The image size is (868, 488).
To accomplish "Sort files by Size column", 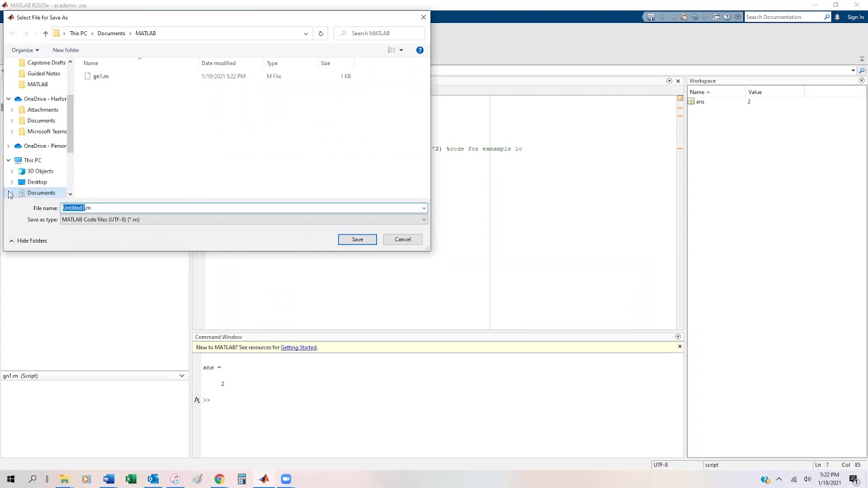I will [325, 63].
